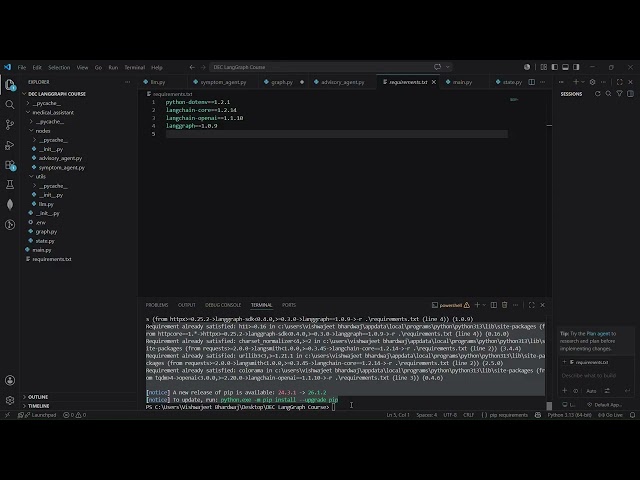Open the .env file in Explorer
The height and width of the screenshot is (480, 640).
[41, 222]
